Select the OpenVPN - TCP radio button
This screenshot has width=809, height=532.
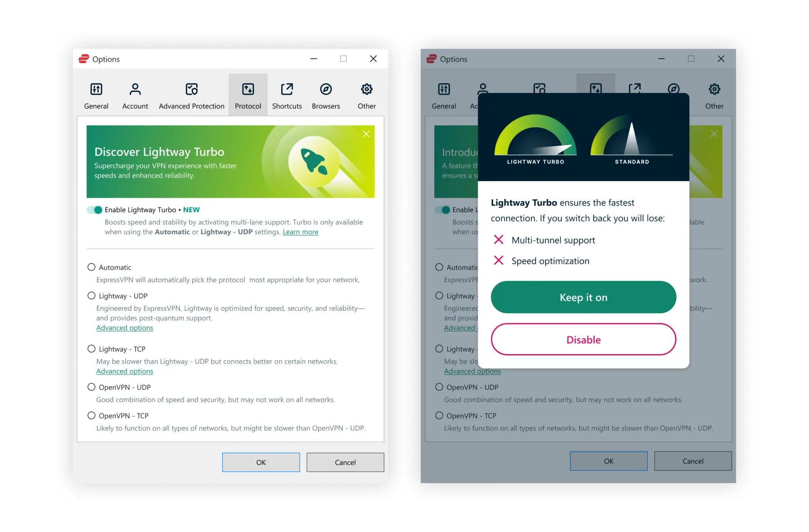92,415
